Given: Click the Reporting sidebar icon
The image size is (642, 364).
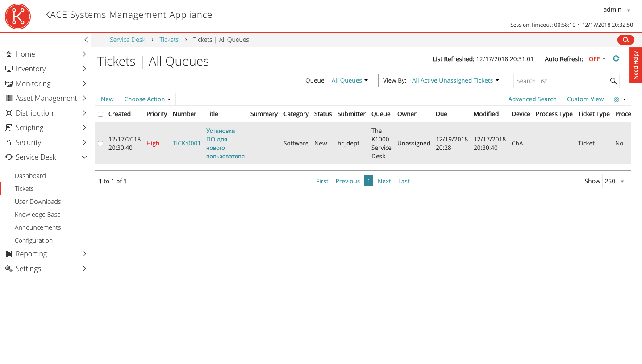Looking at the screenshot, I should 8,254.
